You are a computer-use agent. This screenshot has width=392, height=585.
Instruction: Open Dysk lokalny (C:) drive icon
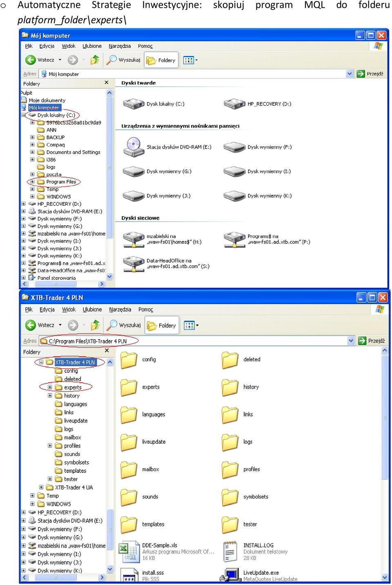pos(134,104)
